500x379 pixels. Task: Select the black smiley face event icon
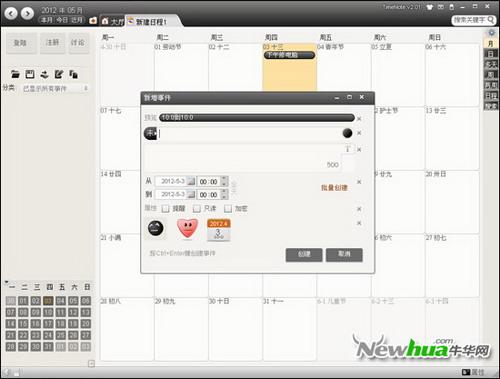(x=156, y=228)
